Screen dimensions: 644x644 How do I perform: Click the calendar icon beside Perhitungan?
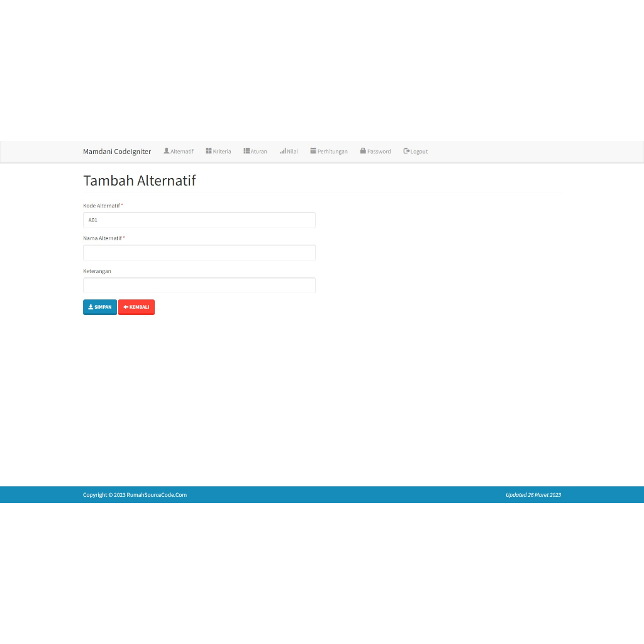pyautogui.click(x=313, y=151)
